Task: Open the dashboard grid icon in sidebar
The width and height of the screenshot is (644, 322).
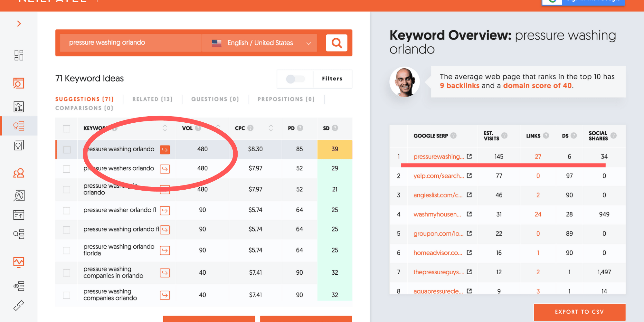Action: click(x=19, y=55)
